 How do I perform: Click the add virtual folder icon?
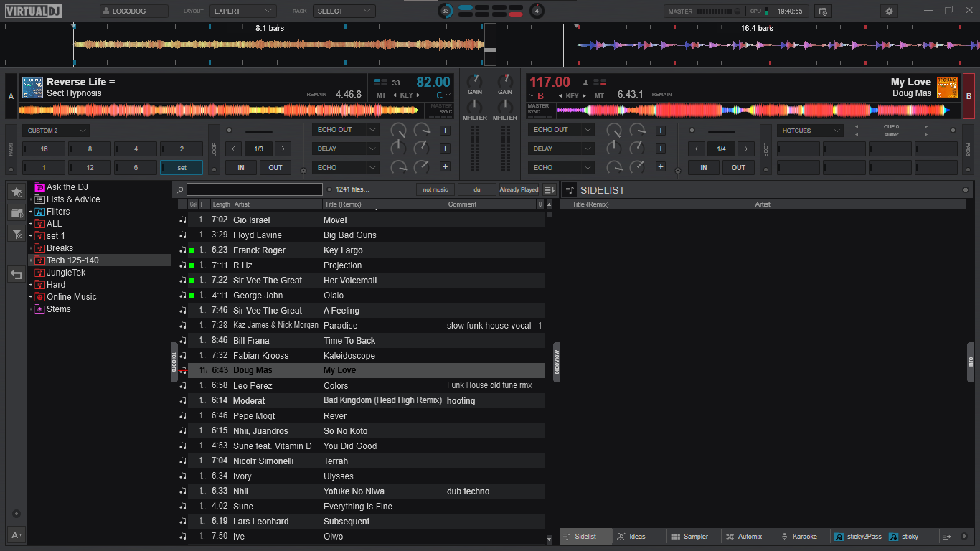tap(16, 212)
